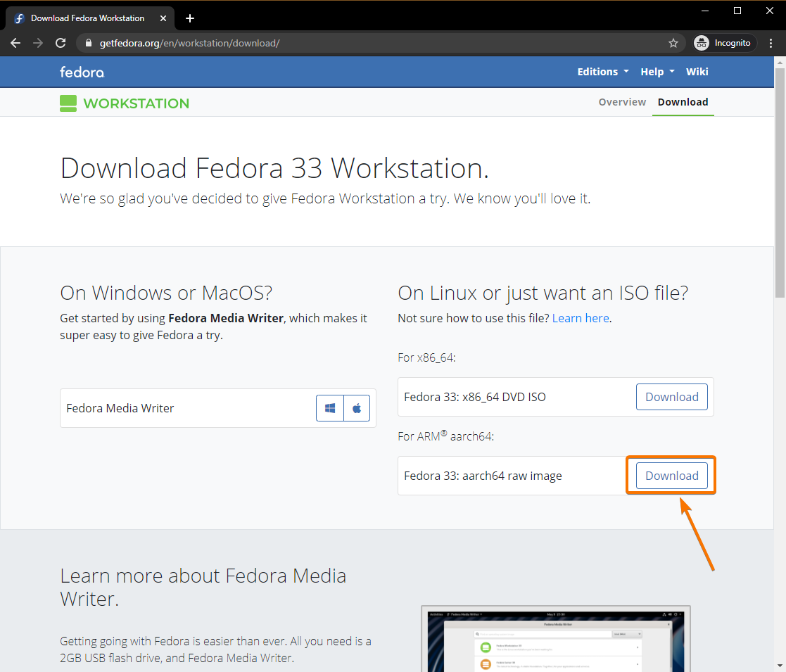The image size is (786, 672).
Task: Expand the Editions dropdown menu
Action: (x=602, y=72)
